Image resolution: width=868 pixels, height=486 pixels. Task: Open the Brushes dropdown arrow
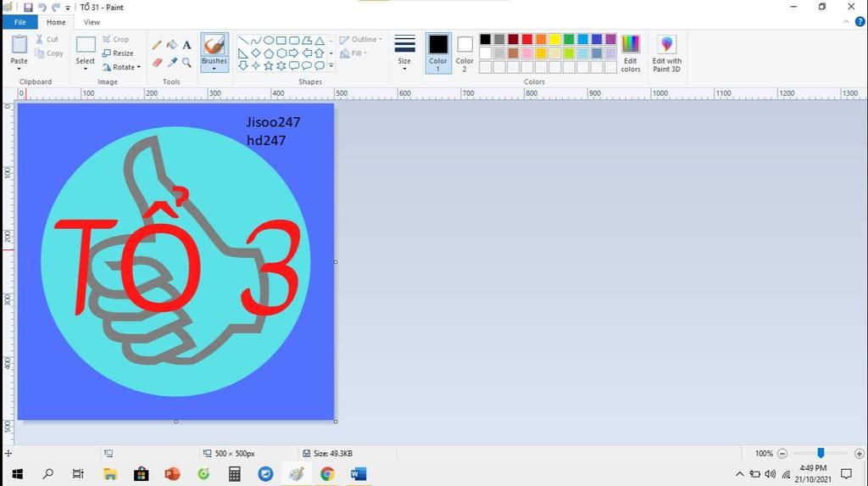(214, 68)
